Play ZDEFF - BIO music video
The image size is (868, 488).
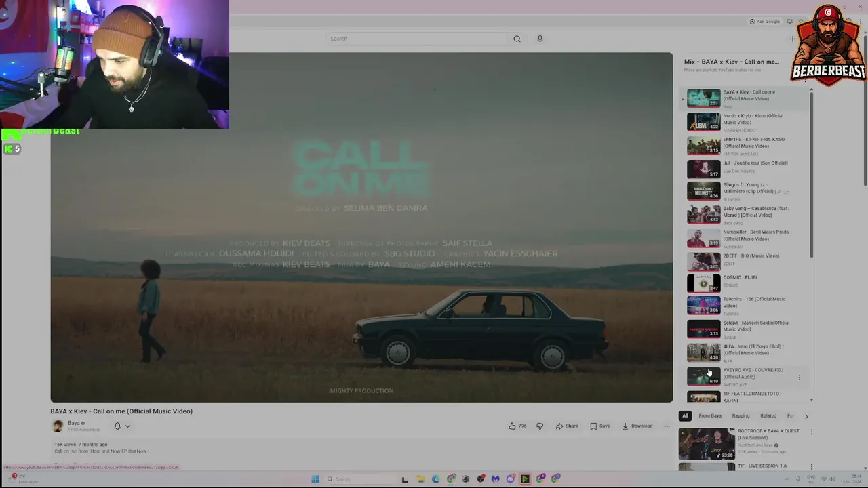[x=746, y=261]
